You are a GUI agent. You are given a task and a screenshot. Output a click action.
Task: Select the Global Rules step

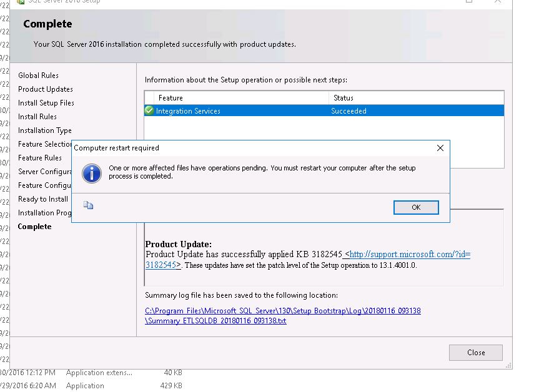(x=38, y=76)
